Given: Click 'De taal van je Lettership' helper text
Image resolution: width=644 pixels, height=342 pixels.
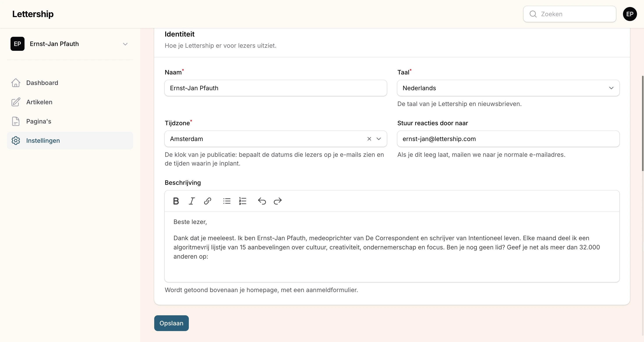Looking at the screenshot, I should pos(459,104).
